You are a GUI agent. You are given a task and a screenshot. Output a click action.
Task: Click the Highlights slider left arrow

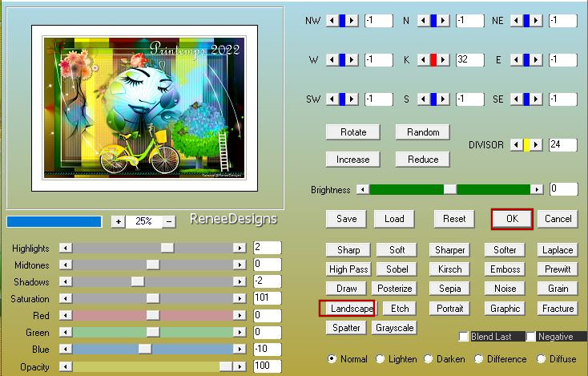click(66, 248)
